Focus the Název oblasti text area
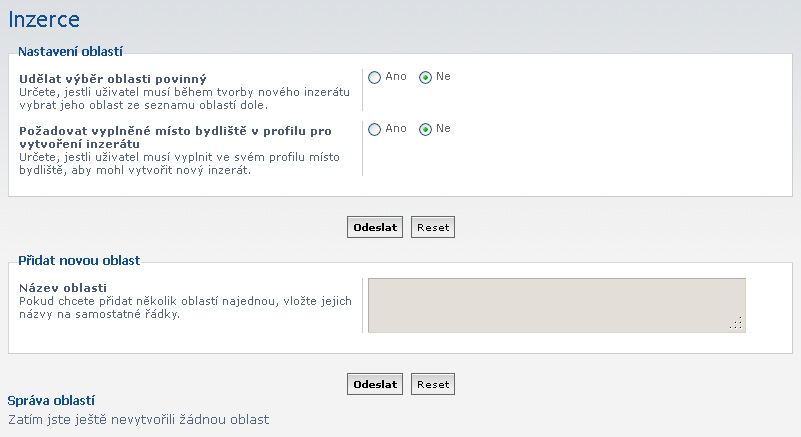 point(557,305)
